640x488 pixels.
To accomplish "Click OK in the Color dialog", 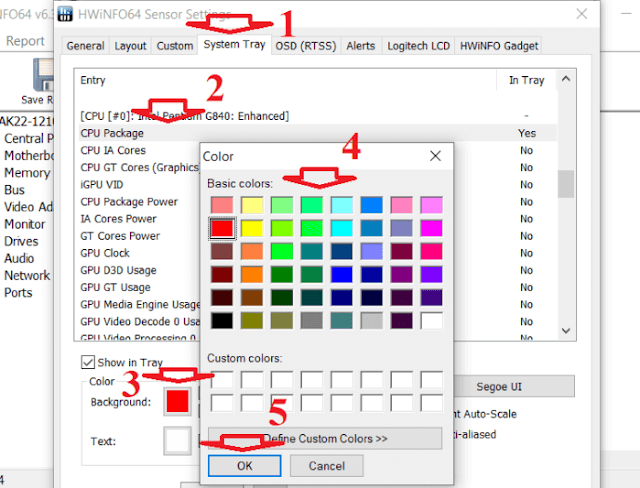I will tap(244, 466).
